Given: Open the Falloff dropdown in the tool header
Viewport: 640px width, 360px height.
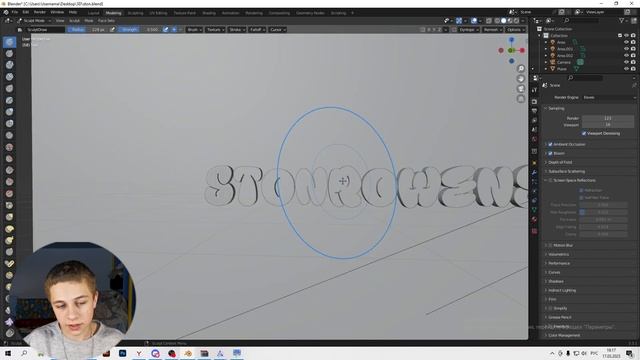Looking at the screenshot, I should 257,29.
